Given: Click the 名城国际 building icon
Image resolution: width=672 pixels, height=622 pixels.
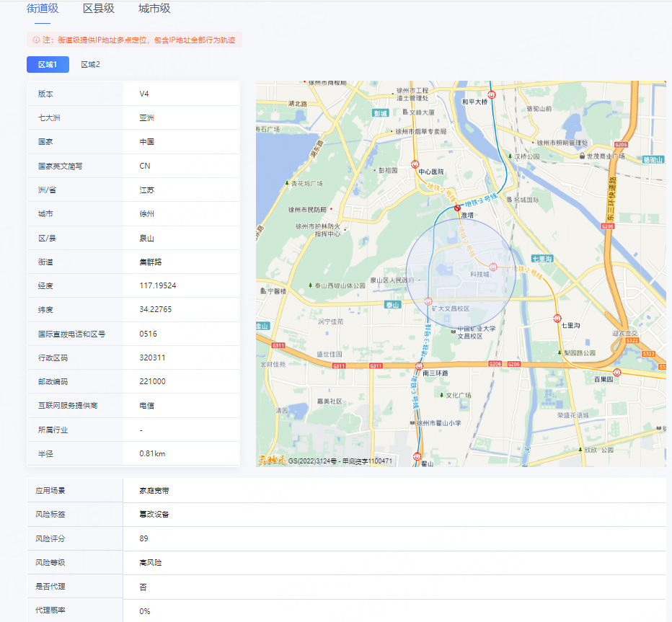Looking at the screenshot, I should [x=509, y=199].
